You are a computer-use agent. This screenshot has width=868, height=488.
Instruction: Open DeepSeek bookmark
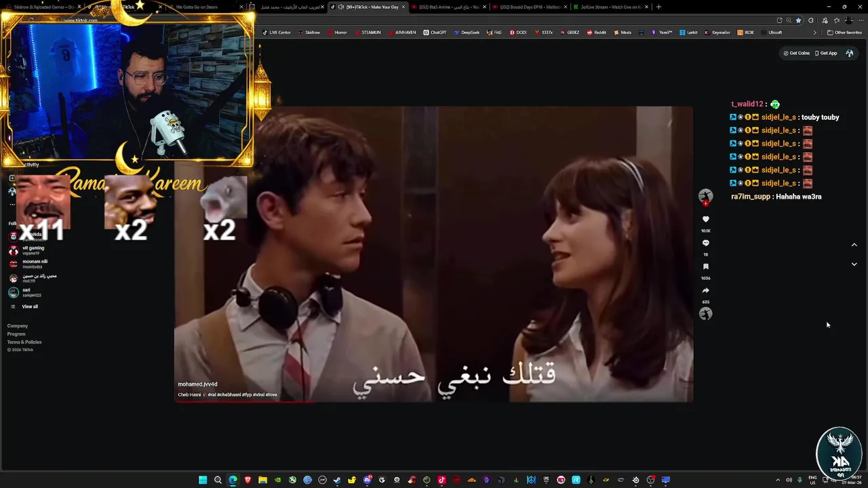tap(467, 33)
